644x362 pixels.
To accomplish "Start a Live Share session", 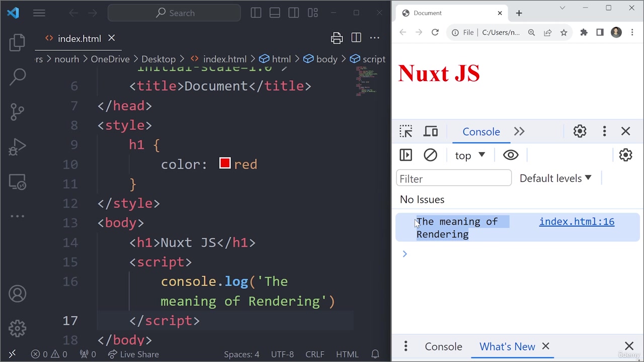I will tap(133, 354).
